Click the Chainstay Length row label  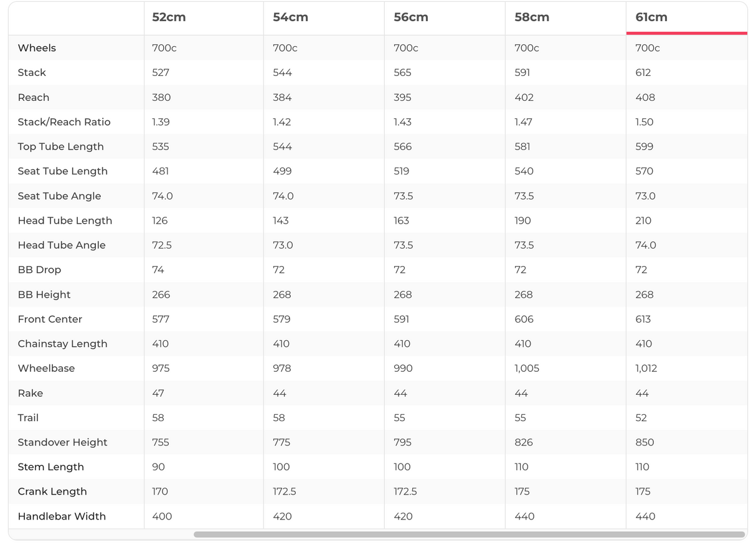(x=62, y=344)
